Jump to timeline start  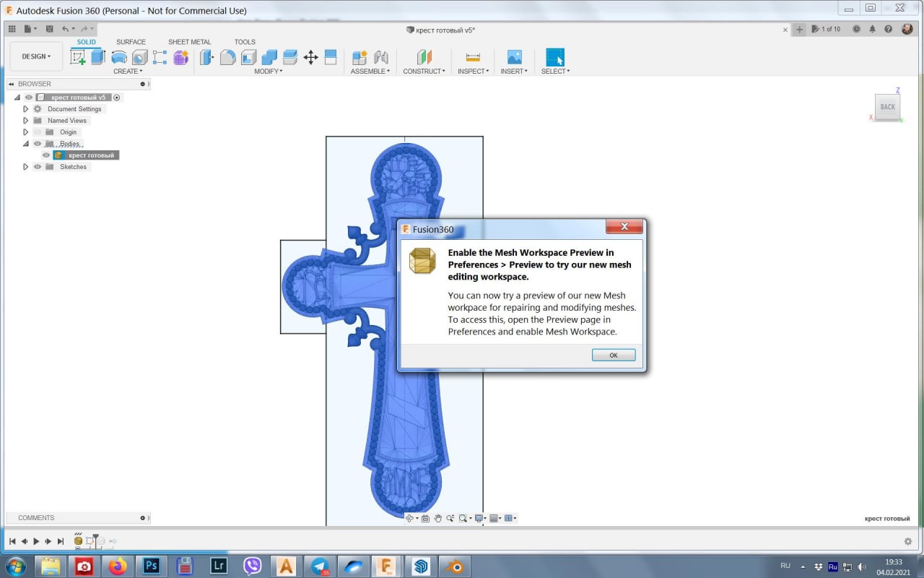pyautogui.click(x=12, y=541)
